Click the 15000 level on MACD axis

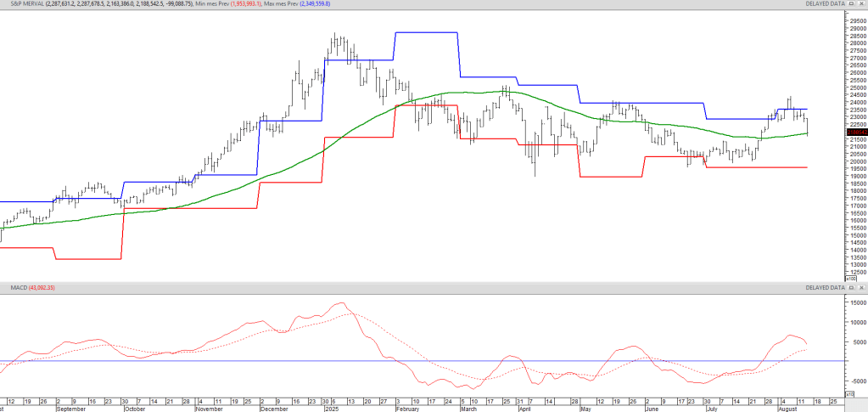click(x=857, y=302)
